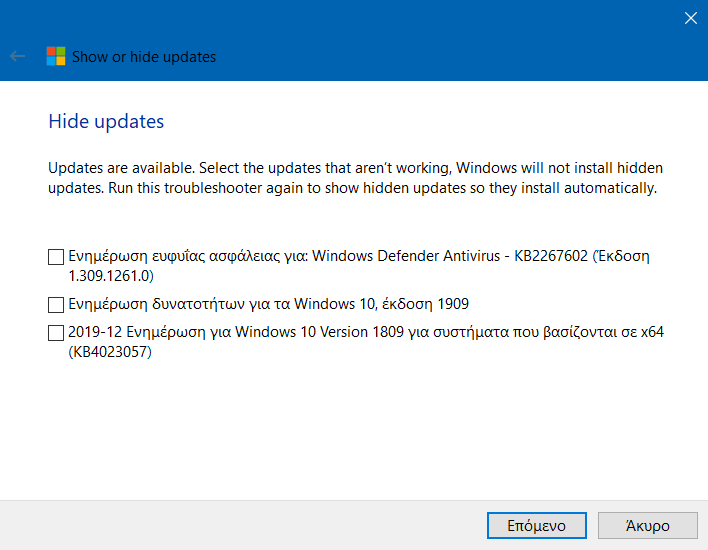Click the Show or hide updates title

[144, 57]
